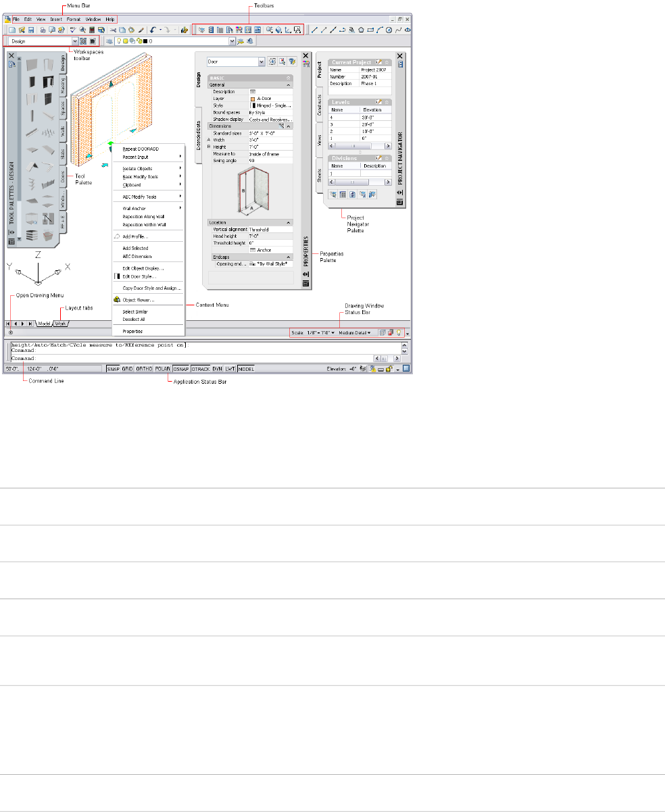Open the Format menu
Viewport: 665px width, 812px height.
(74, 19)
